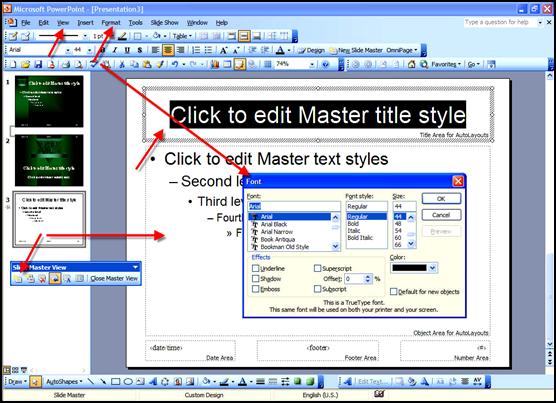Click New Slide Master button
Image resolution: width=556 pixels, height=403 pixels.
(x=356, y=50)
